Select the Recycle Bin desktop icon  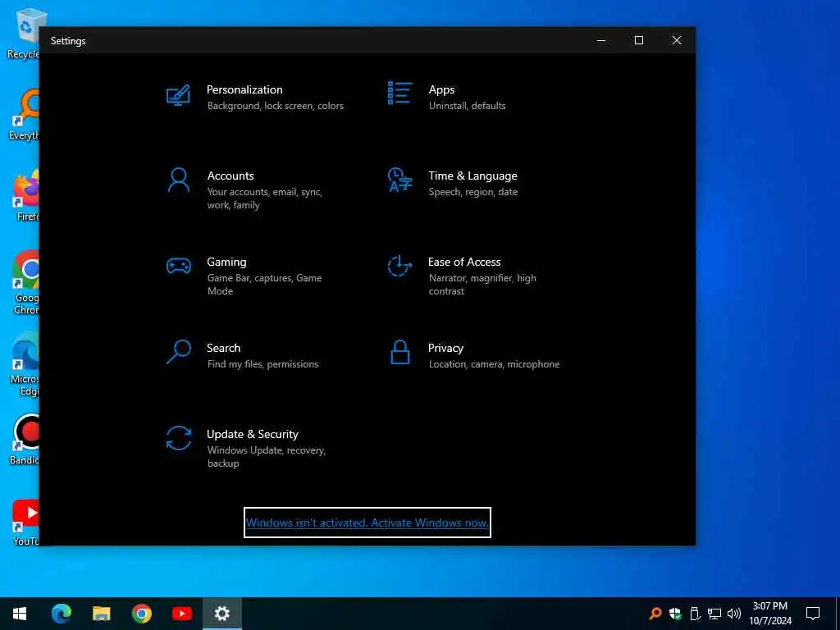pyautogui.click(x=22, y=34)
